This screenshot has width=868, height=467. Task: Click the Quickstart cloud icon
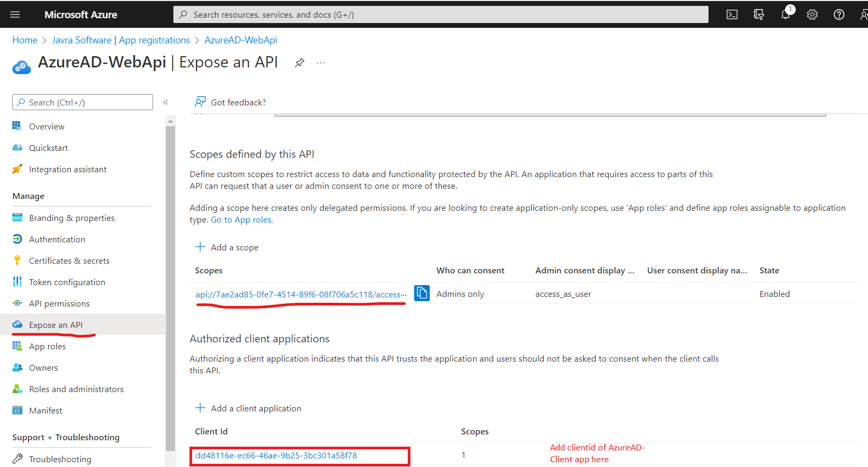point(17,148)
